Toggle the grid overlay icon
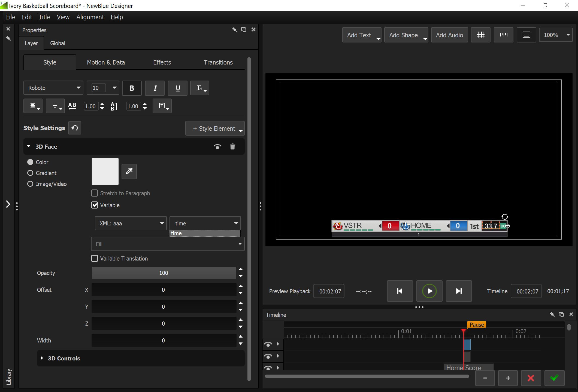The width and height of the screenshot is (578, 392). 480,35
